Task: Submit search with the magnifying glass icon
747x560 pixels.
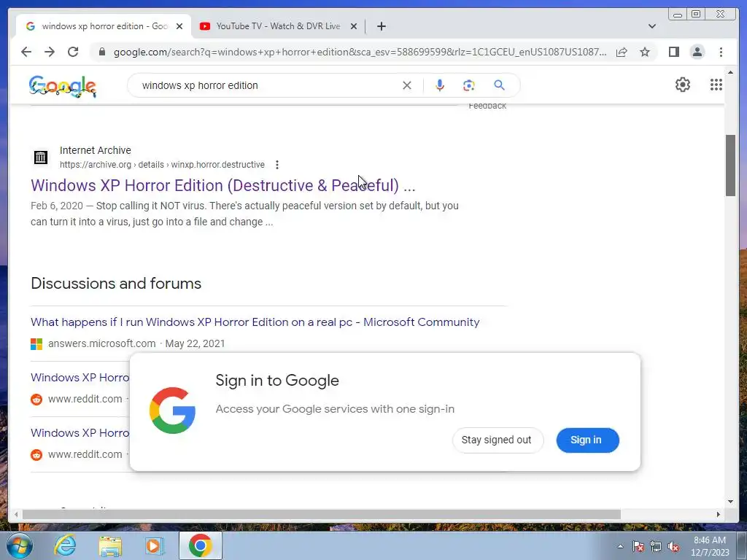Action: click(499, 85)
